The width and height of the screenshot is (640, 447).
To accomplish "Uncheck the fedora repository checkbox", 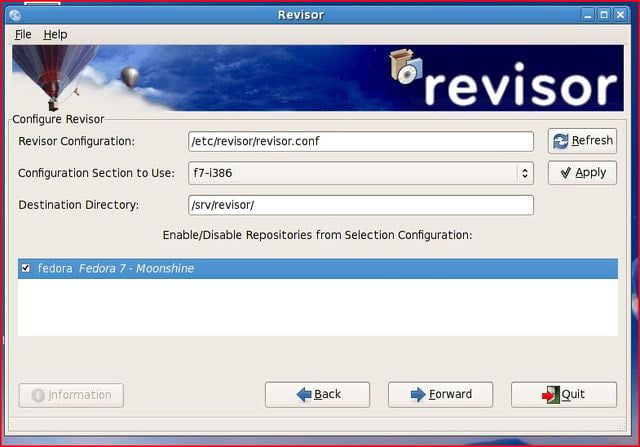I will tap(26, 268).
